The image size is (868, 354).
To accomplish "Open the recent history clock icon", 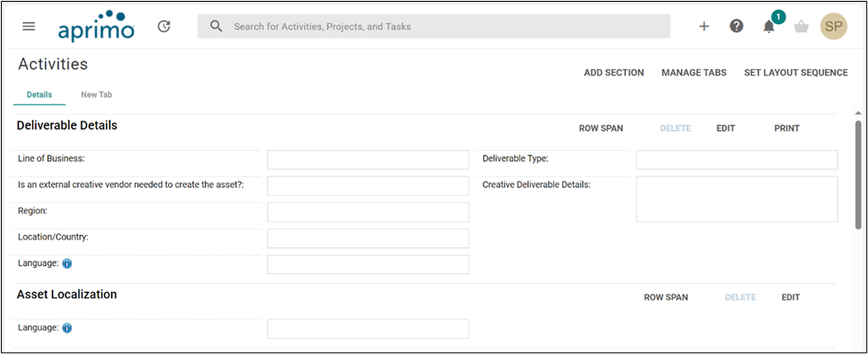I will (x=164, y=26).
